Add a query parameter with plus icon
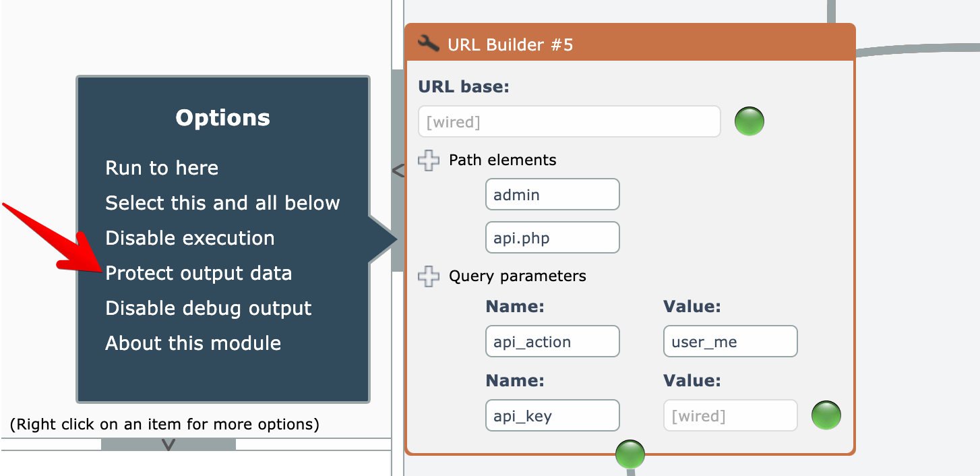This screenshot has width=980, height=476. pos(429,276)
